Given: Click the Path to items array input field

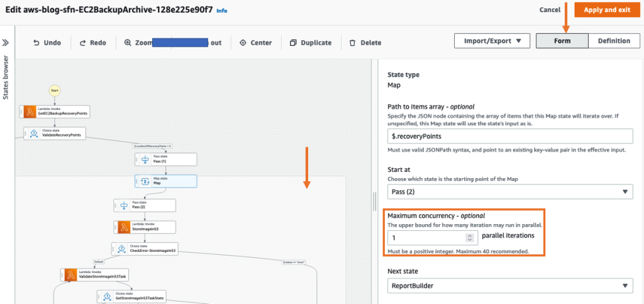Looking at the screenshot, I should 510,136.
